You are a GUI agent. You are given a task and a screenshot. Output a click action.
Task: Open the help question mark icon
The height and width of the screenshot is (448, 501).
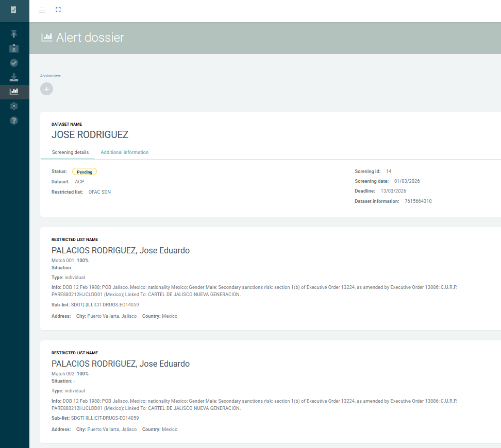tap(14, 120)
